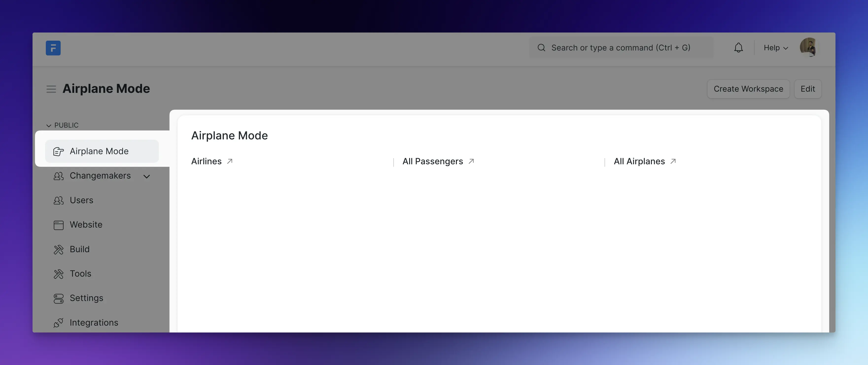868x365 pixels.
Task: Click the arrow icon next to Airlines
Action: (230, 161)
